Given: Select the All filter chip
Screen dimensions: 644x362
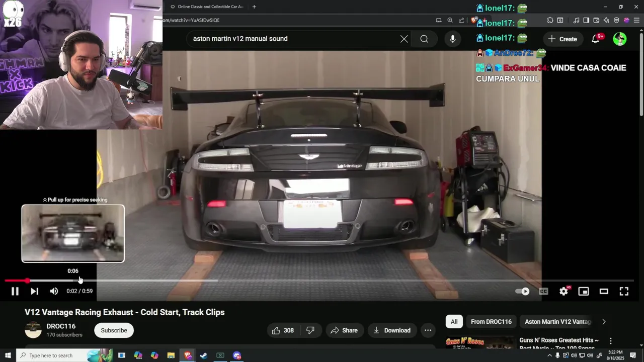Looking at the screenshot, I should tap(454, 322).
